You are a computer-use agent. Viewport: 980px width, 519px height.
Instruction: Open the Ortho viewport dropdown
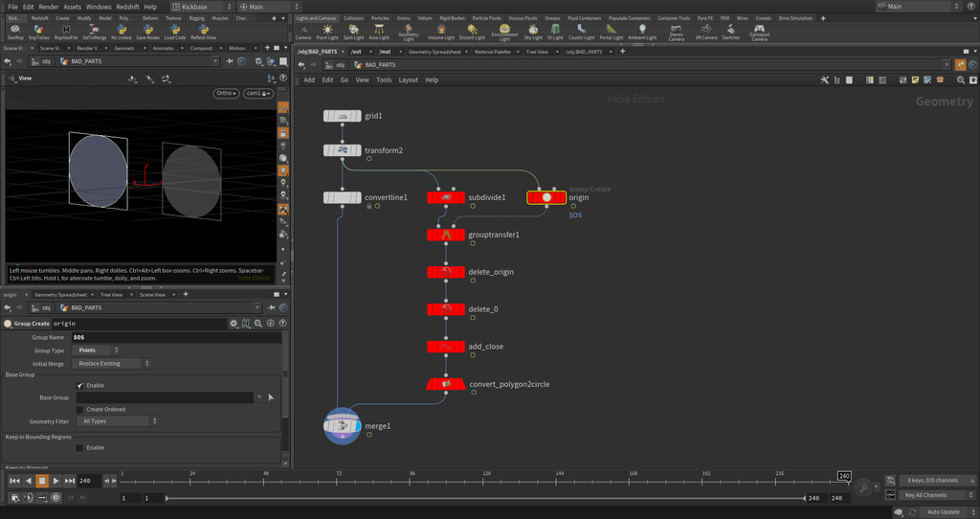pos(226,93)
